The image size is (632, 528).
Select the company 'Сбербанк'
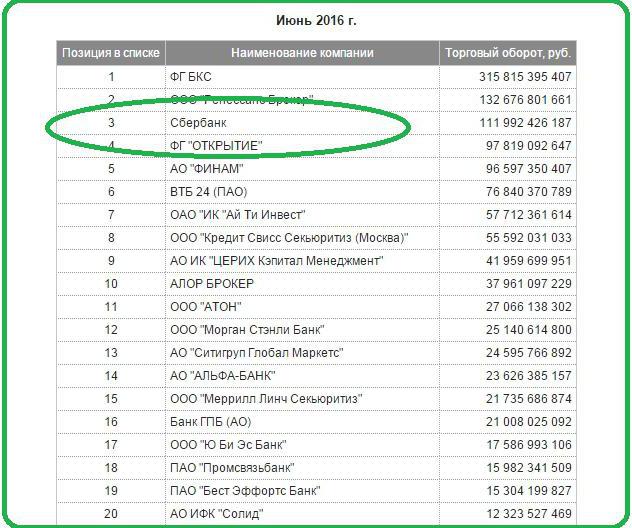point(198,123)
